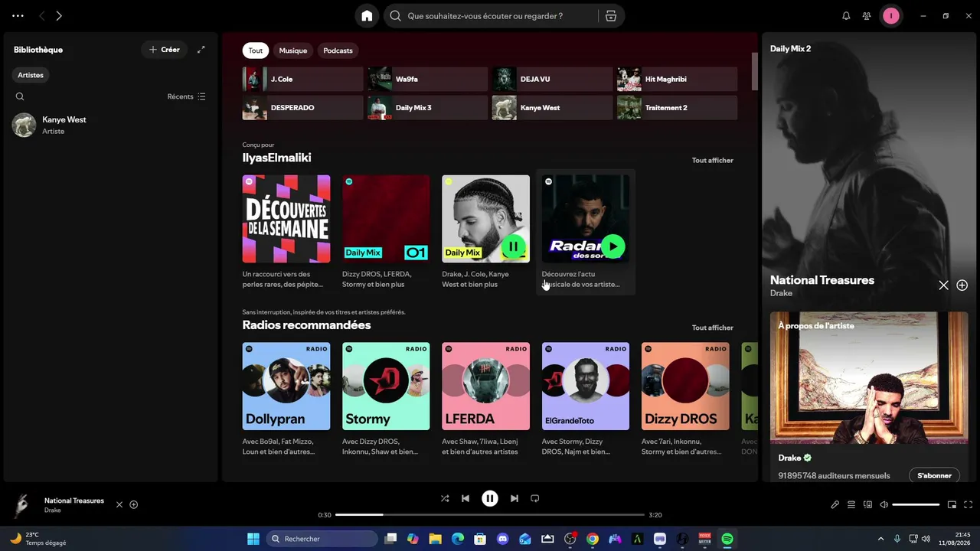Viewport: 980px width, 551px height.
Task: Open Google Chrome from the taskbar
Action: click(593, 539)
